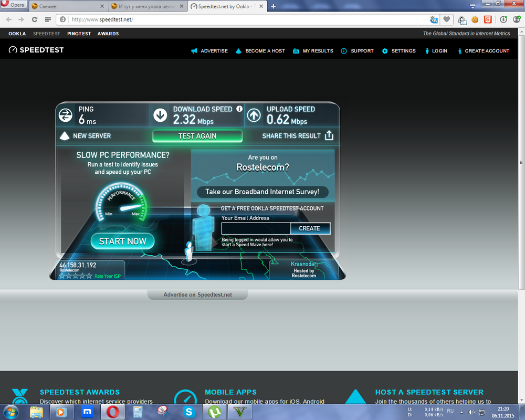Open the media player taskbar icon

(61, 412)
